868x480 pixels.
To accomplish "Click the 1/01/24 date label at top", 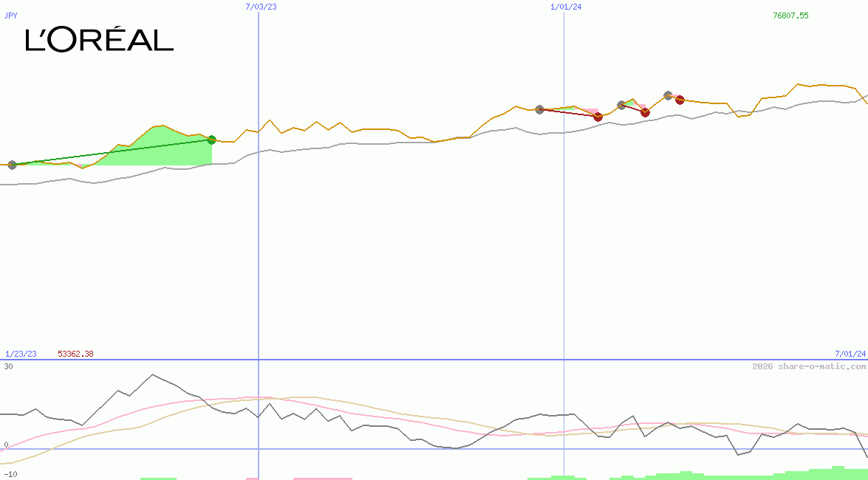I will 566,7.
